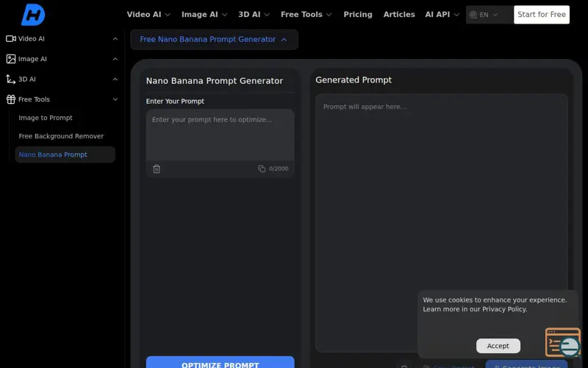Image resolution: width=588 pixels, height=368 pixels.
Task: Expand the Video AI top navigation dropdown
Action: 148,15
